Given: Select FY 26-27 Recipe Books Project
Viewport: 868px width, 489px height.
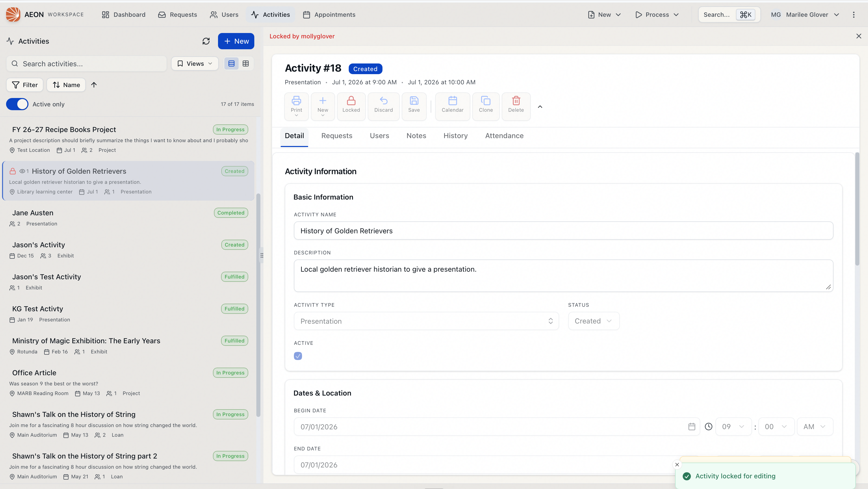Looking at the screenshot, I should point(128,140).
